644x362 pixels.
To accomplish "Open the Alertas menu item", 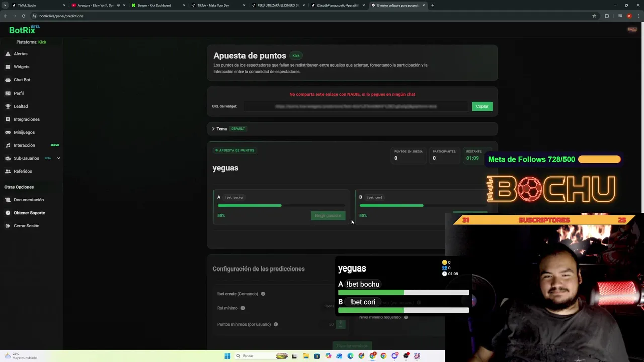I will 21,54.
